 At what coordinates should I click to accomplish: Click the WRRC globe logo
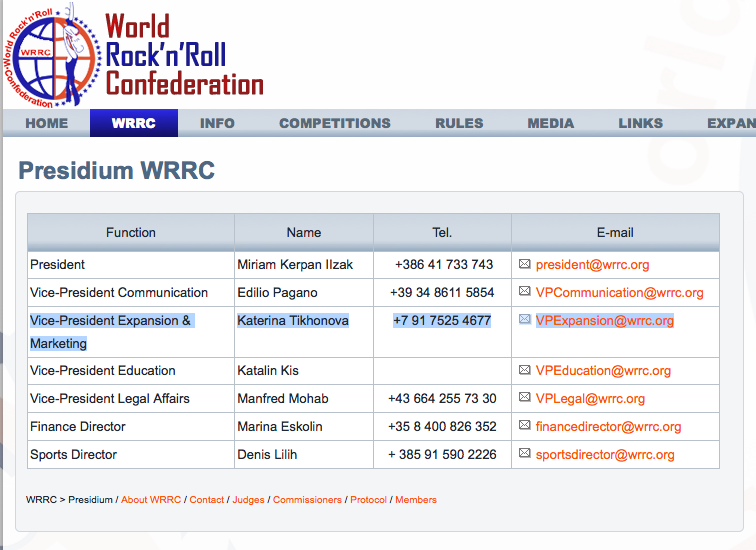click(52, 55)
